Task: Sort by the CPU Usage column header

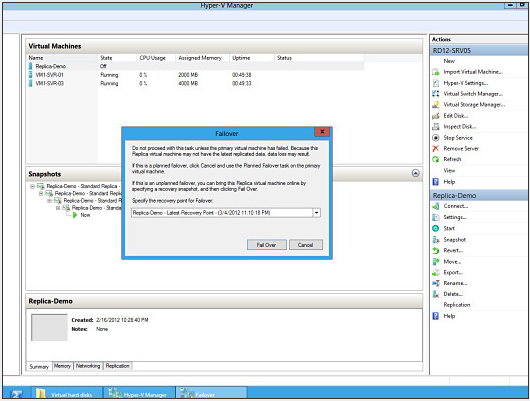Action: click(x=156, y=58)
